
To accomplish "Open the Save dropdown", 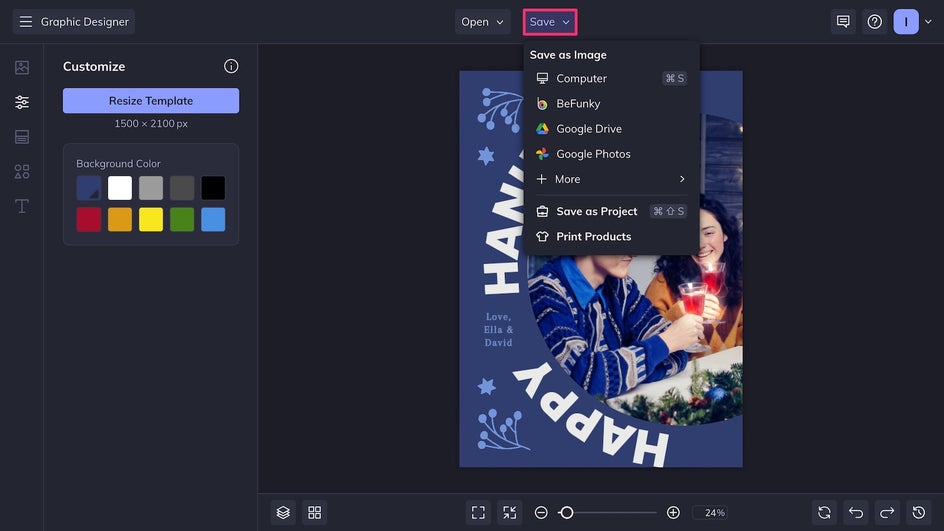I will coord(550,22).
